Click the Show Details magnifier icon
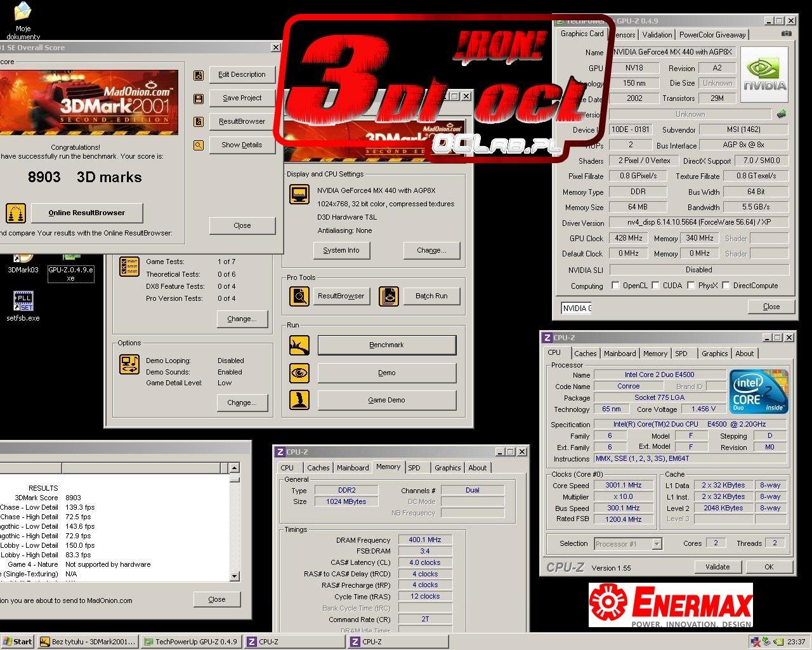812x650 pixels. [199, 145]
